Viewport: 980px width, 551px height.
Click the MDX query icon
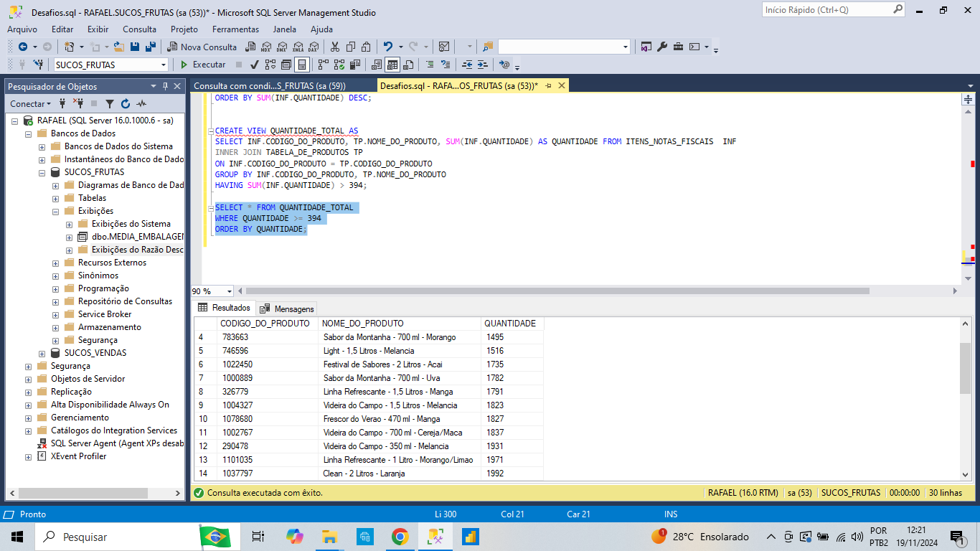tap(266, 47)
